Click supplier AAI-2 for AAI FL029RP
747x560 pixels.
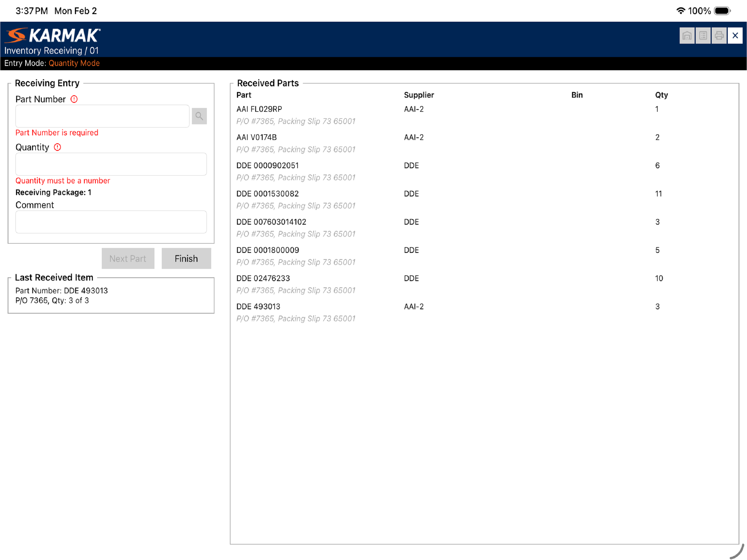(414, 109)
